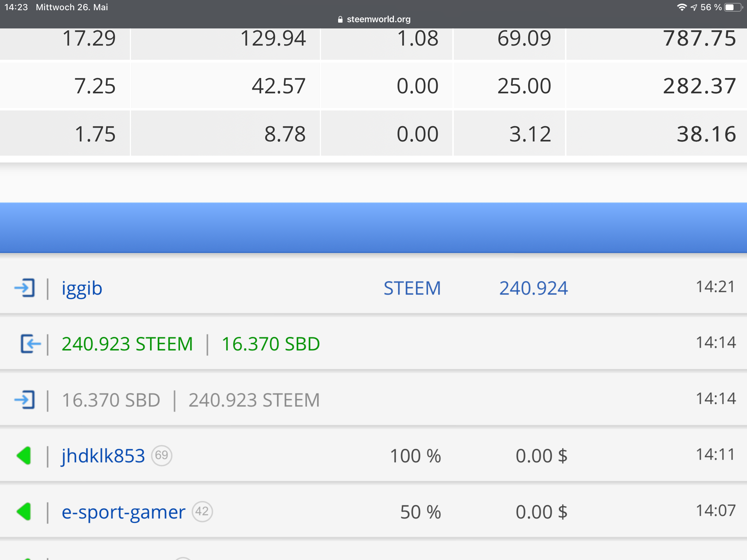This screenshot has height=560, width=747.
Task: Tap the battery indicator icon
Action: tap(734, 7)
